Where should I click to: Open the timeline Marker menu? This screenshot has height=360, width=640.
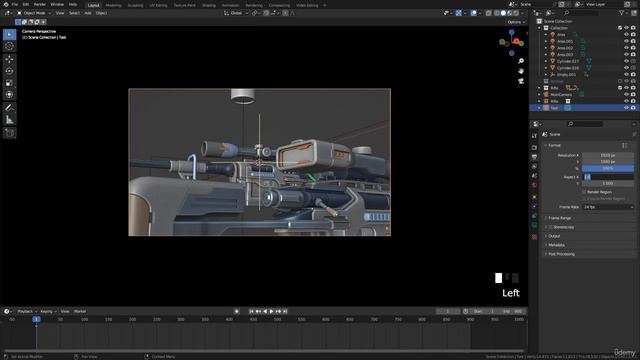tap(80, 311)
